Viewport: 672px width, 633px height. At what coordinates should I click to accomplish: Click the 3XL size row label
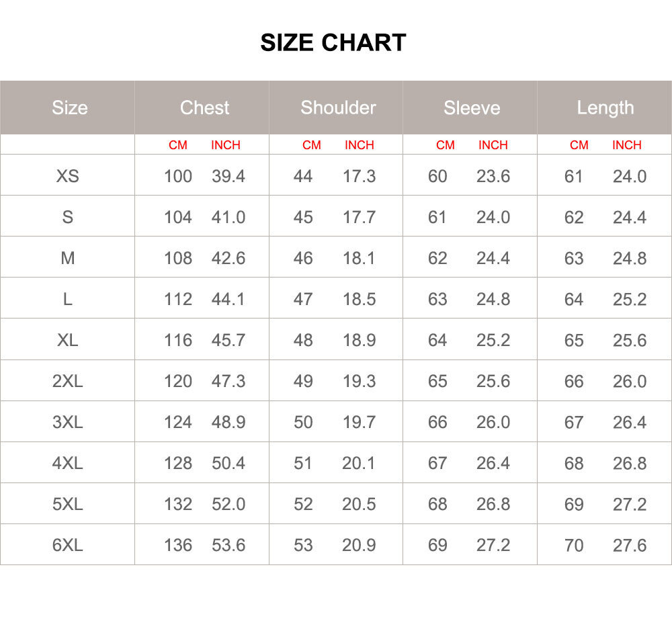68,422
